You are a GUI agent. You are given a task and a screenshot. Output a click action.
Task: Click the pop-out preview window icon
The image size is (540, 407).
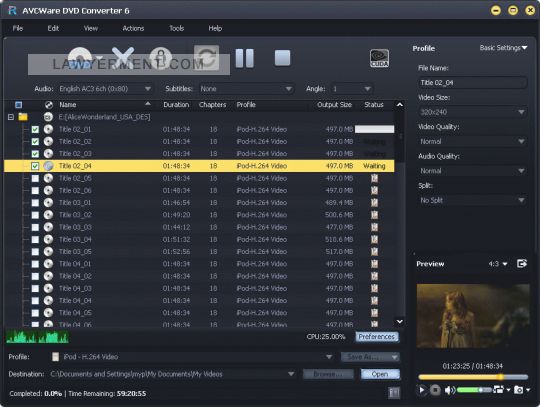click(522, 264)
